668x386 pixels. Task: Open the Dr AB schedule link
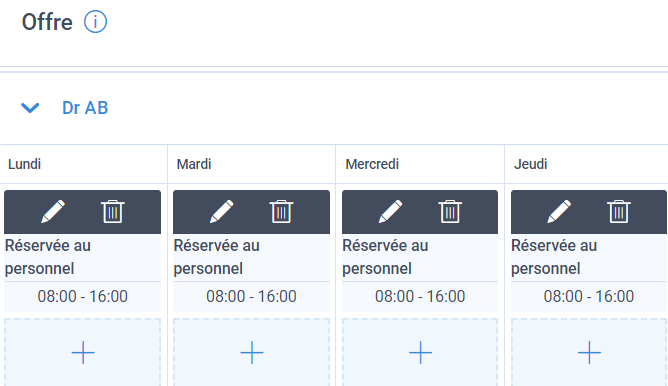85,108
